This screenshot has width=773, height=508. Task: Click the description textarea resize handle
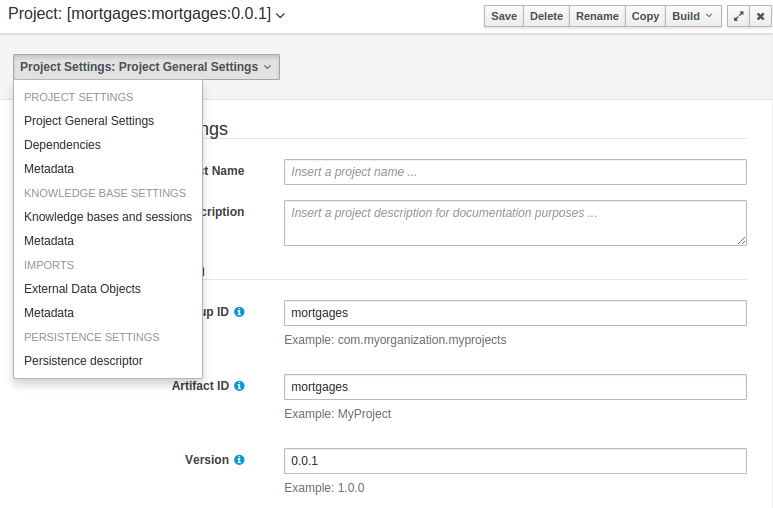coord(741,240)
